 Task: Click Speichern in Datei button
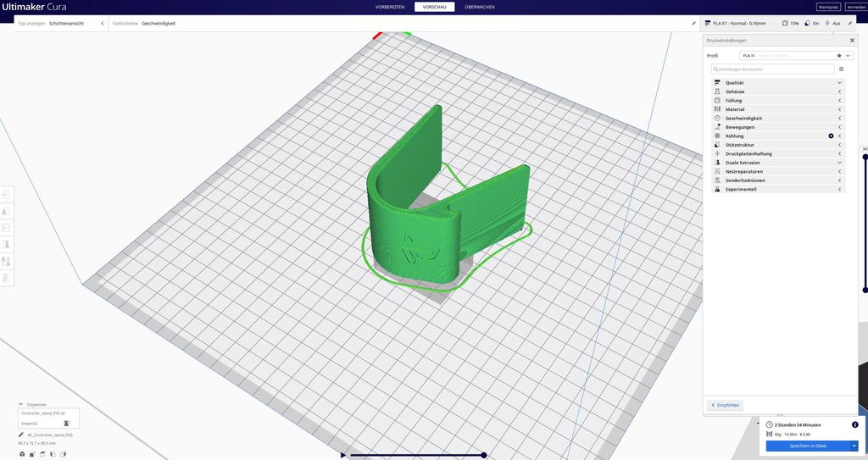[808, 446]
